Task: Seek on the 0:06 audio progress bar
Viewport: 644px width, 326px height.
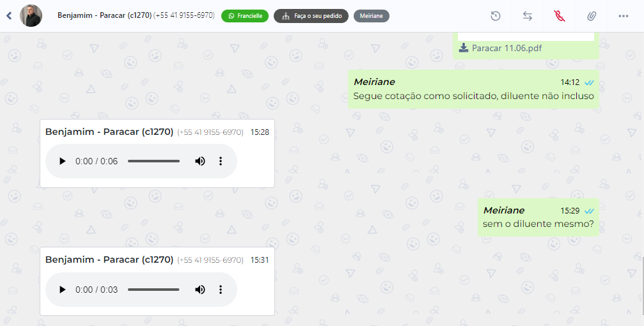Action: (153, 161)
